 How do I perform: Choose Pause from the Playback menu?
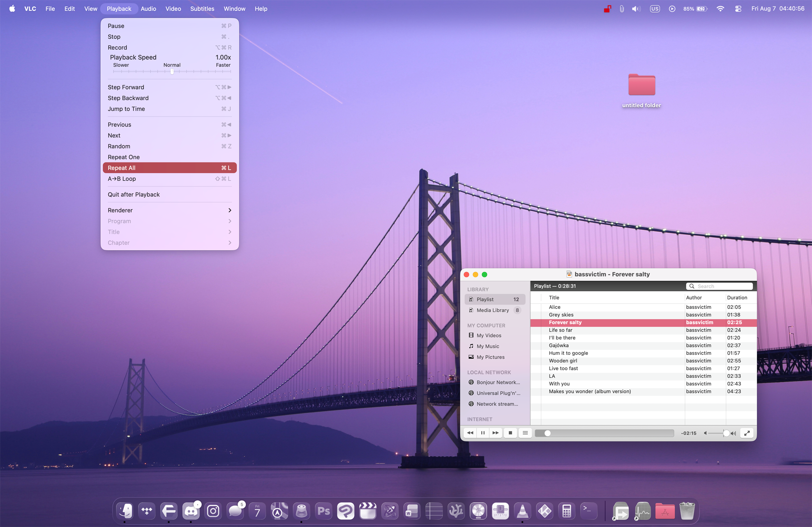point(170,26)
